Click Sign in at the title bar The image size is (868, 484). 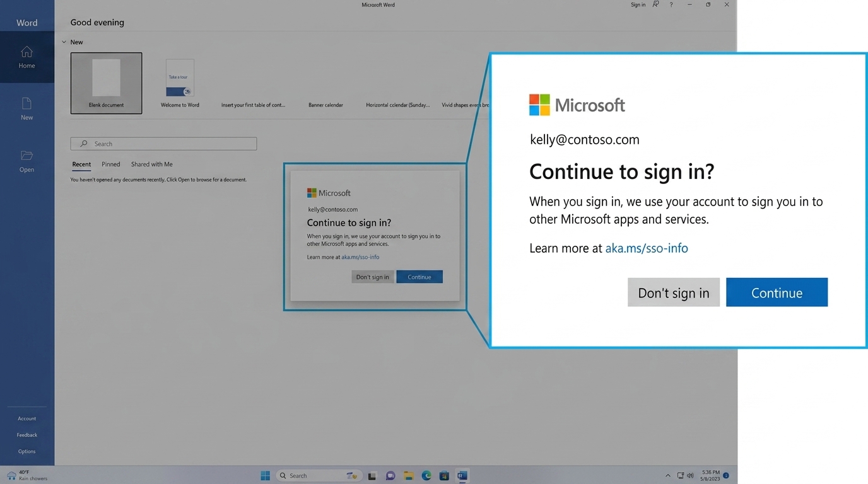(x=638, y=4)
